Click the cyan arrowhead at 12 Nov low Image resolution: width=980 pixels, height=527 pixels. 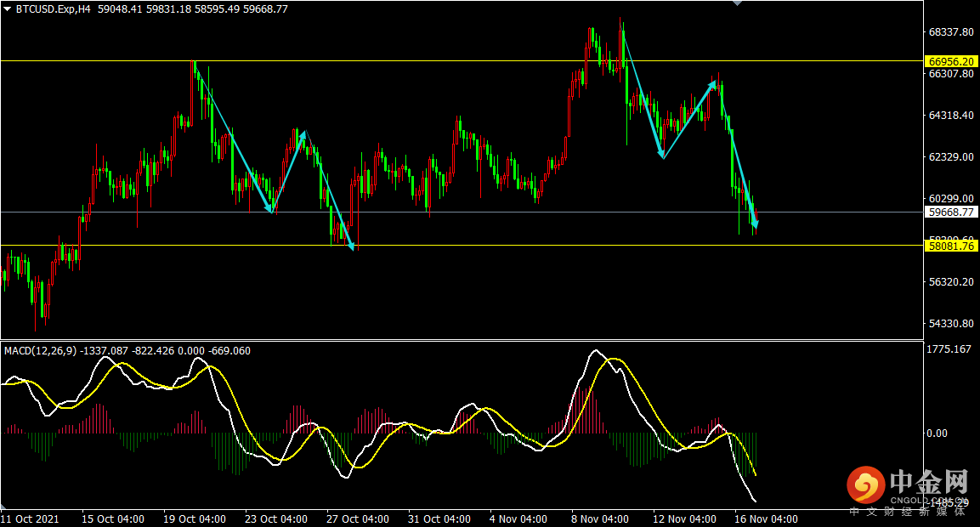point(661,155)
